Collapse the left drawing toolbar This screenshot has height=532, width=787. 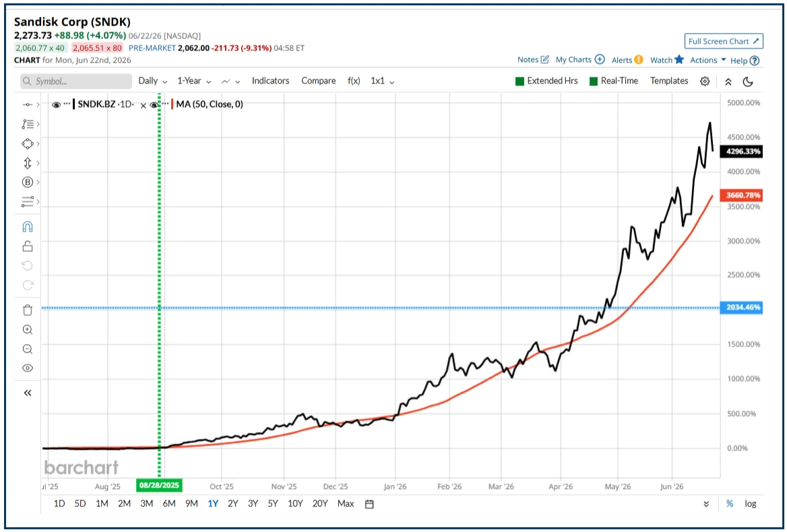(x=28, y=393)
